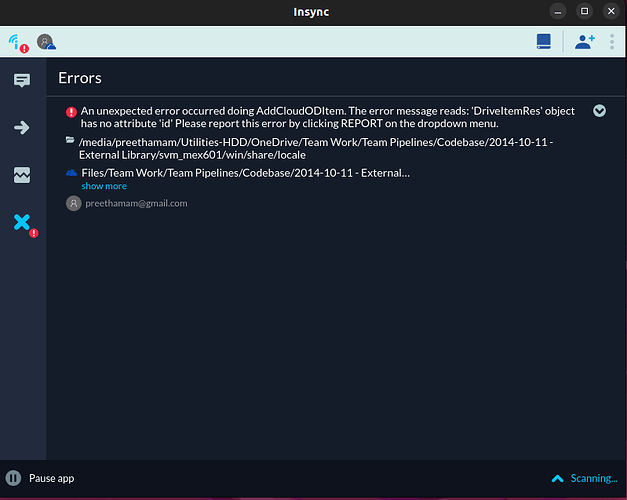Click the preethamam@gmail.com email text
627x500 pixels.
[x=136, y=203]
